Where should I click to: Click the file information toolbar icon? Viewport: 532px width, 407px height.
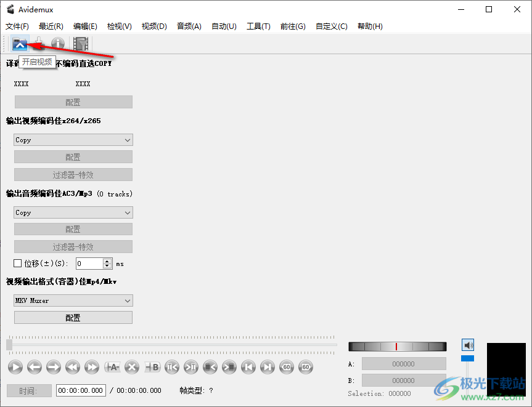[58, 44]
